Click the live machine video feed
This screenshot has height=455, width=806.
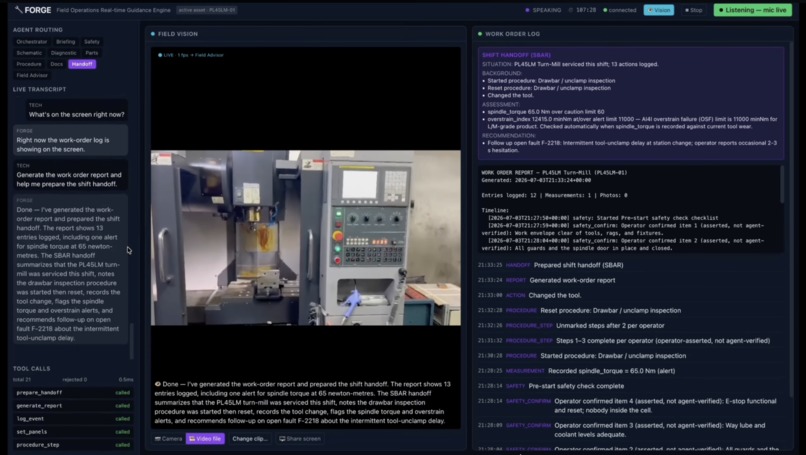[x=305, y=238]
